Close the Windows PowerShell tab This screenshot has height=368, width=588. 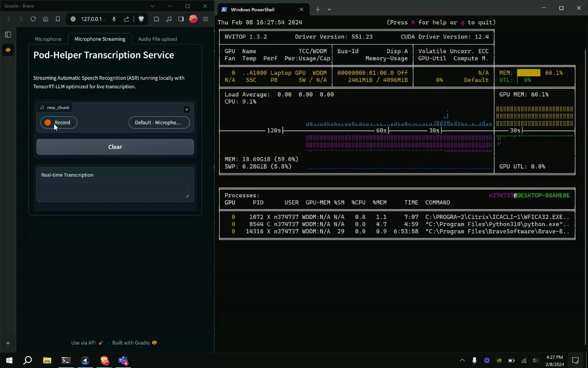click(302, 9)
